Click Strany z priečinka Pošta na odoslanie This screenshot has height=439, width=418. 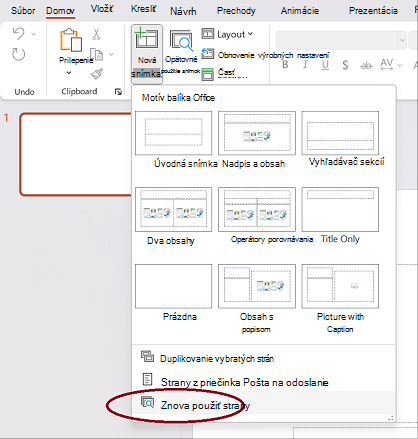point(264,381)
